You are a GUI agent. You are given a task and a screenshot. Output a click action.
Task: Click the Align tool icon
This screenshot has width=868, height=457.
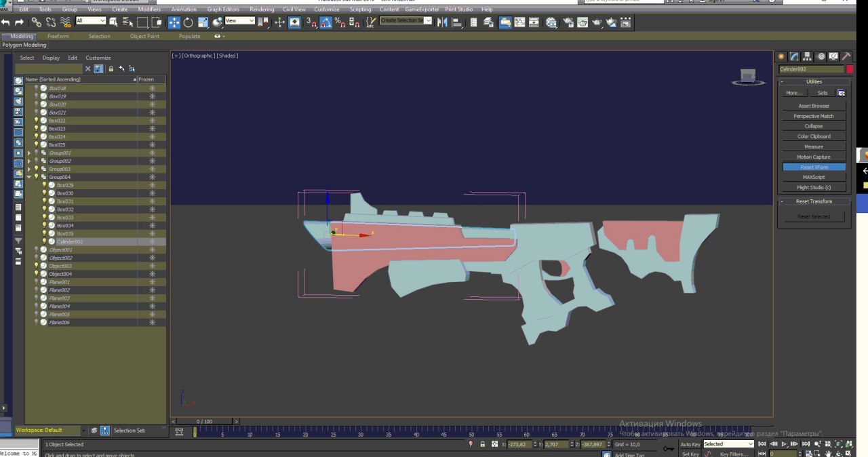pos(456,22)
